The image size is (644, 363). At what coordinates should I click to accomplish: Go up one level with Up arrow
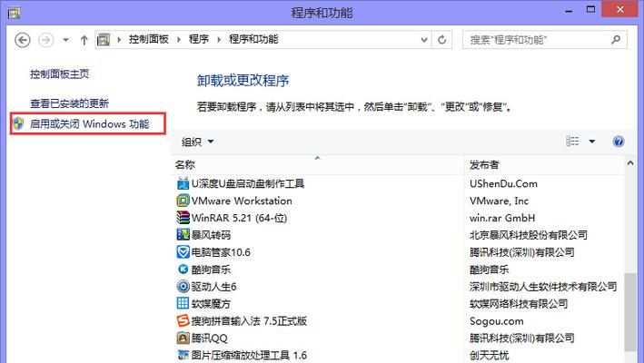(x=84, y=40)
